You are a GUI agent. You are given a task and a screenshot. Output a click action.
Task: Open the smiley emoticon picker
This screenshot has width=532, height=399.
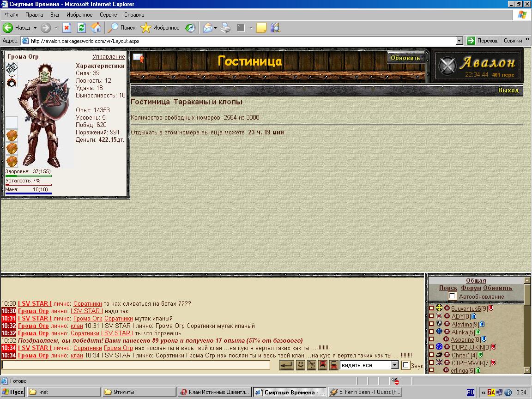(x=301, y=365)
